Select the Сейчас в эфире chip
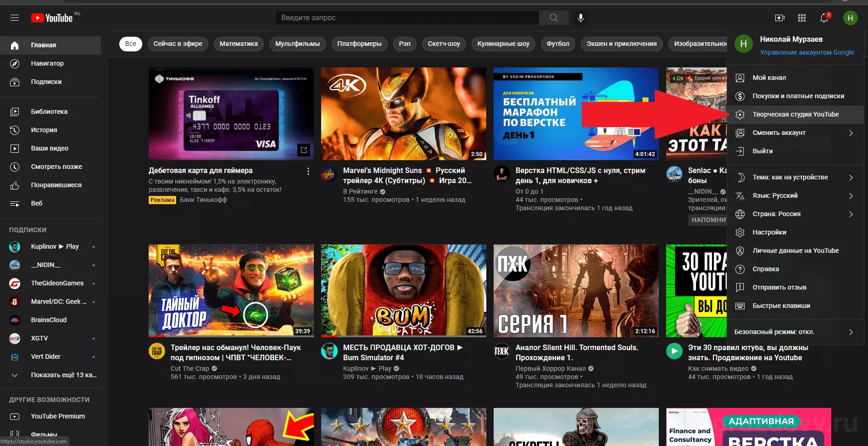Image resolution: width=868 pixels, height=446 pixels. tap(178, 44)
